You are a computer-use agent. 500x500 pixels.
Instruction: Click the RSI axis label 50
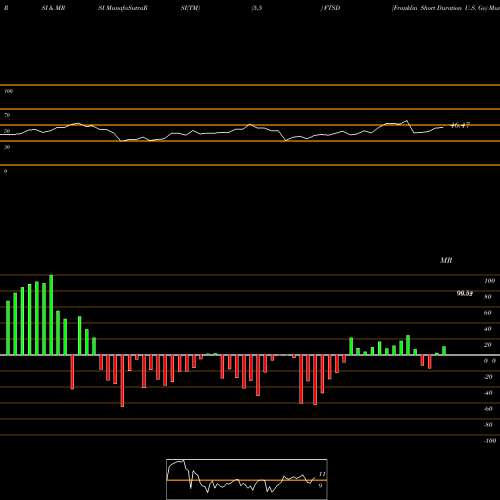[x=7, y=131]
